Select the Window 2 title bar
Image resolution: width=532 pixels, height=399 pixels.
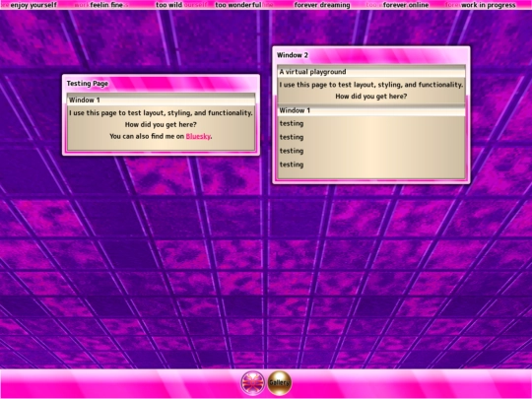click(x=371, y=55)
